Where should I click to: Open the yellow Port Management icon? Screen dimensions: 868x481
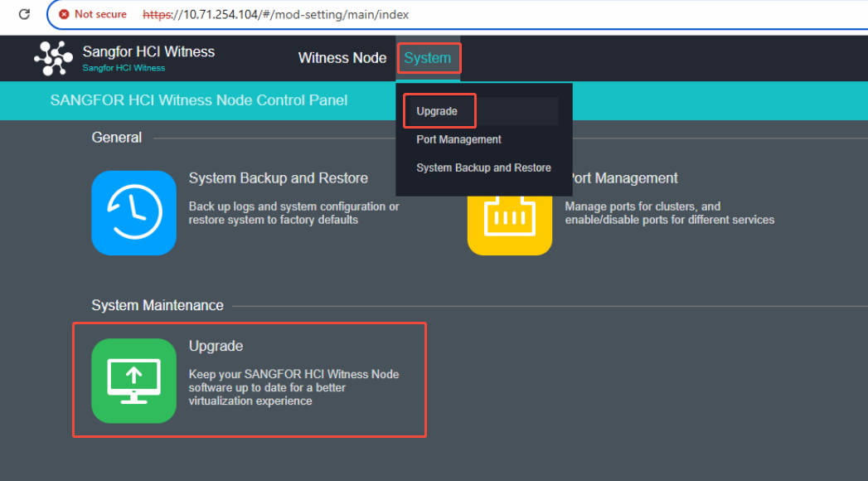[x=509, y=226]
